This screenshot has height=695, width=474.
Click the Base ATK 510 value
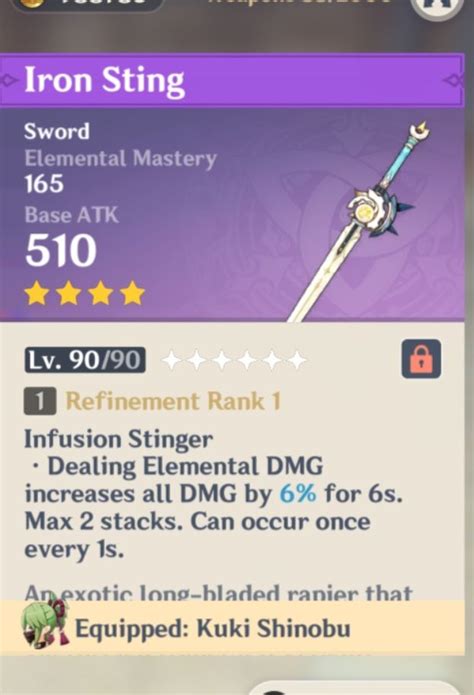tap(61, 250)
